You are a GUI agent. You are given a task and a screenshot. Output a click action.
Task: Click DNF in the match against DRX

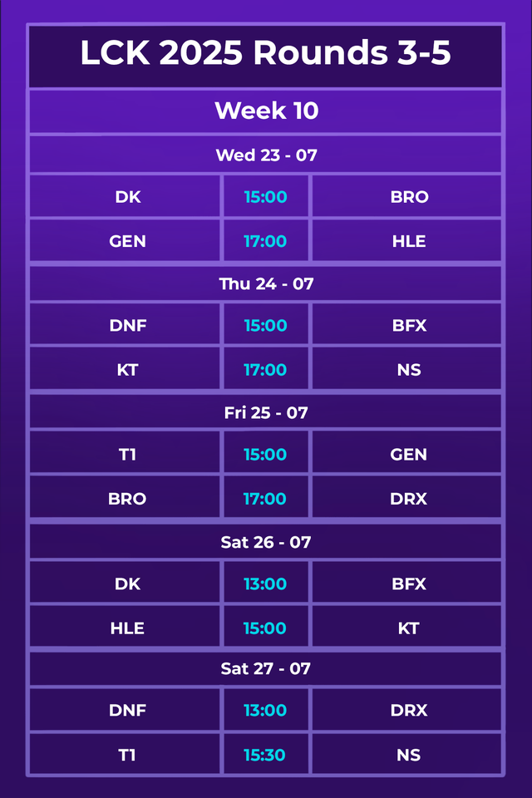point(127,711)
